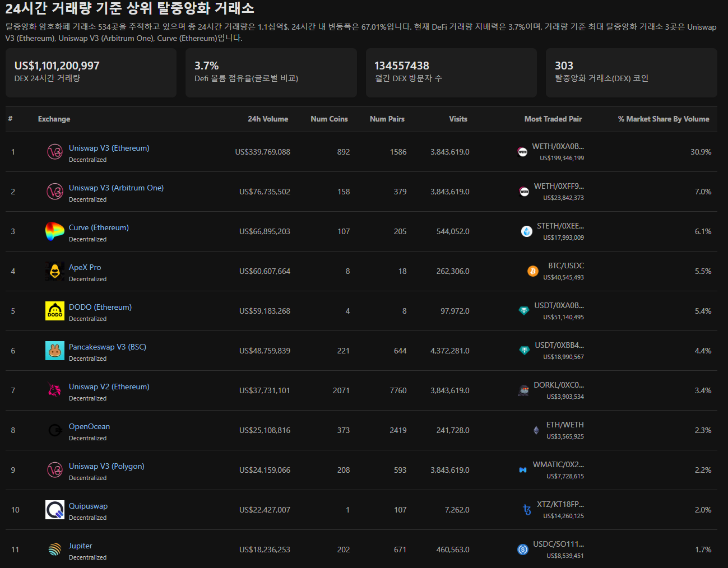Screen dimensions: 728x568
Task: Click the ApeX Pro logo icon
Action: pyautogui.click(x=55, y=271)
